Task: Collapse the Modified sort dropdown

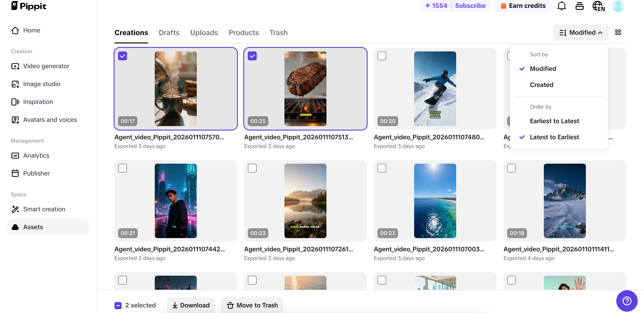Action: click(580, 32)
